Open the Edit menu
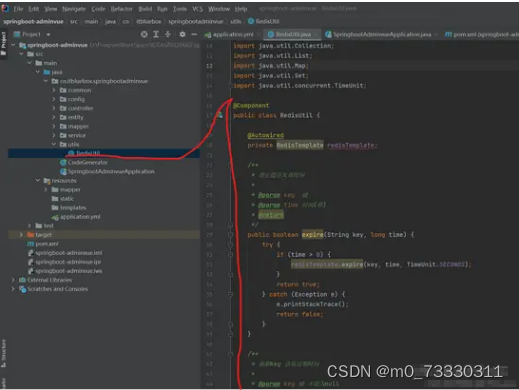 (33, 9)
